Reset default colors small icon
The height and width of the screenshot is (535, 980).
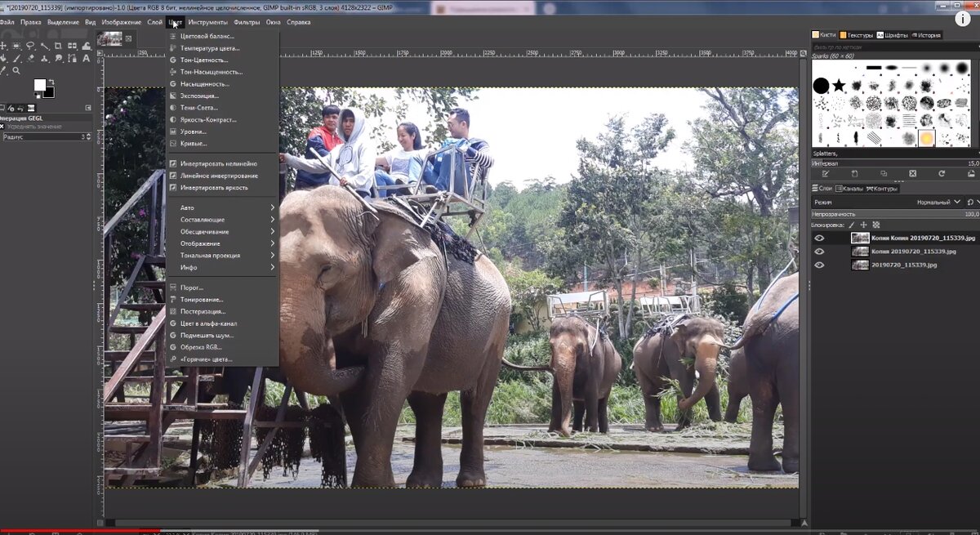[x=37, y=96]
